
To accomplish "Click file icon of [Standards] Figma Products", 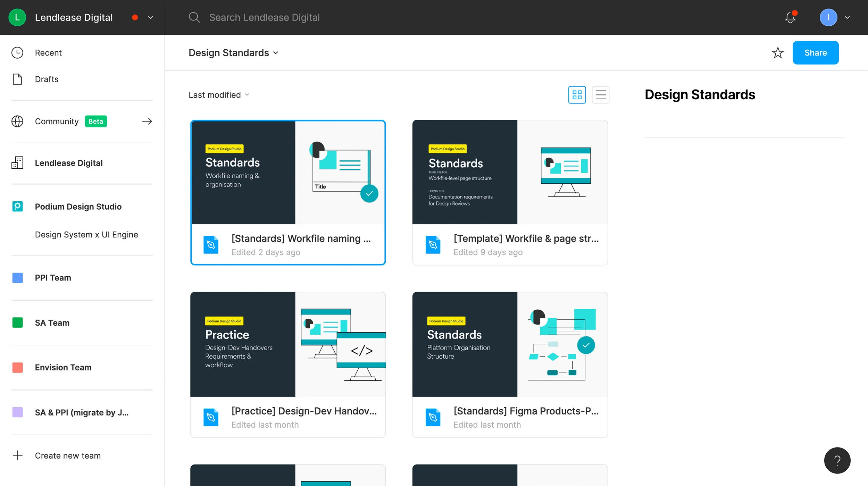I will [433, 417].
